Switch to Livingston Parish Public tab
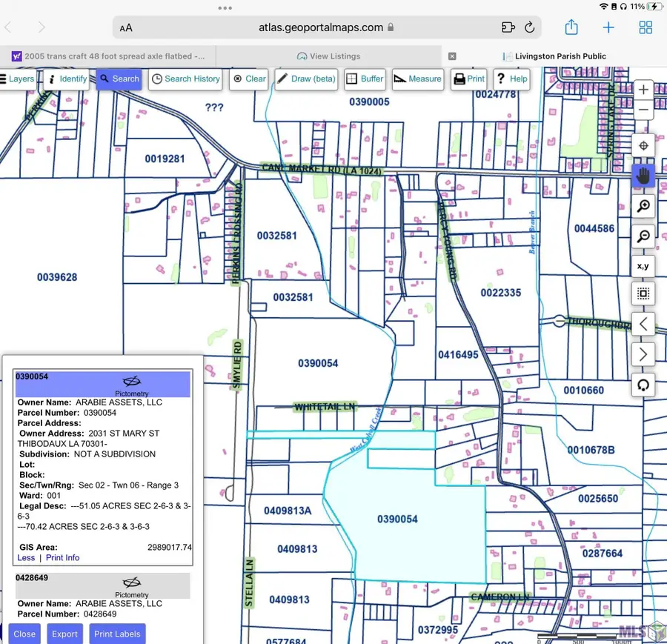Viewport: 667px width, 644px height. click(x=554, y=56)
